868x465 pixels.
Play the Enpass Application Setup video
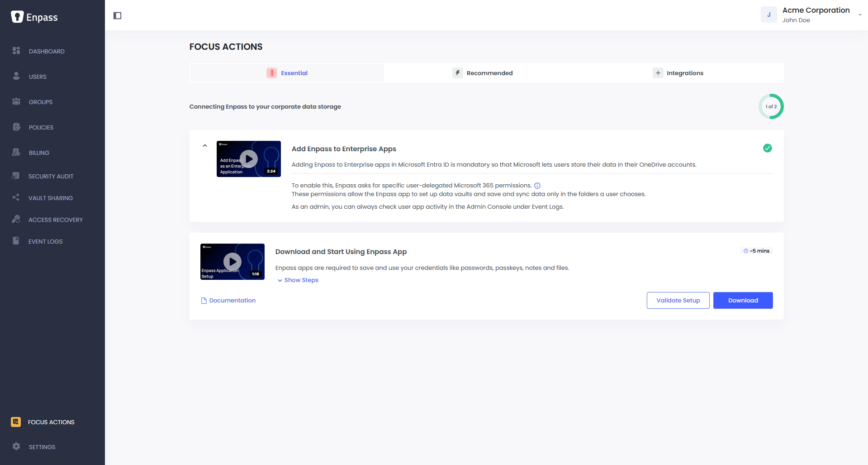(232, 262)
